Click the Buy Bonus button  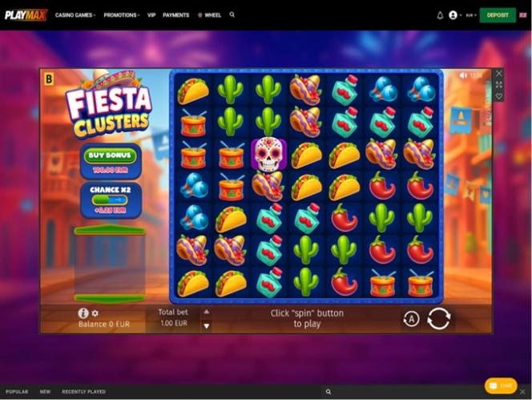(110, 156)
